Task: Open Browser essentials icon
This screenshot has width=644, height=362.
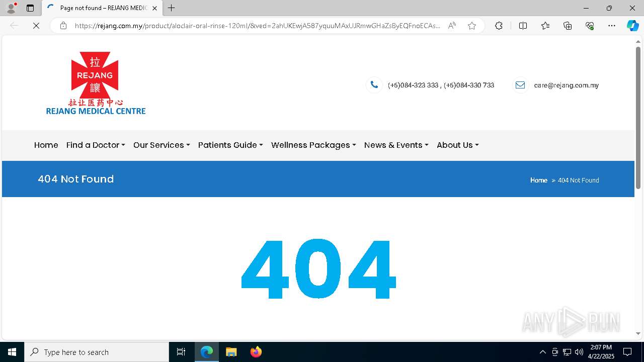Action: click(590, 26)
